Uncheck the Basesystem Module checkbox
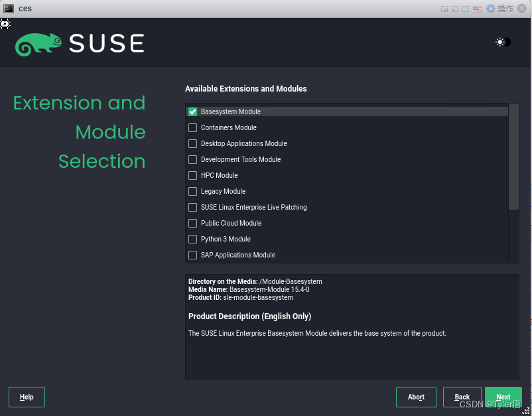Viewport: 532px width, 416px height. coord(192,111)
